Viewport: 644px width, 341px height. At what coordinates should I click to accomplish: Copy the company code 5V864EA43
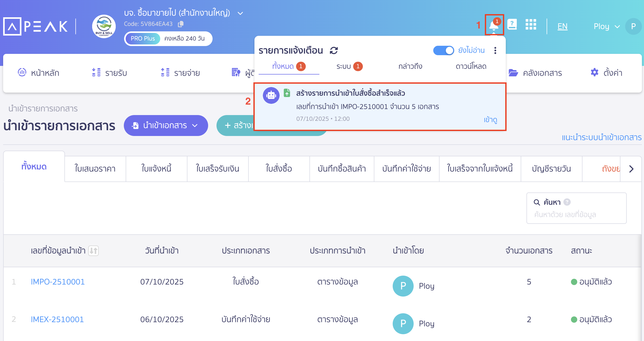[x=181, y=24]
